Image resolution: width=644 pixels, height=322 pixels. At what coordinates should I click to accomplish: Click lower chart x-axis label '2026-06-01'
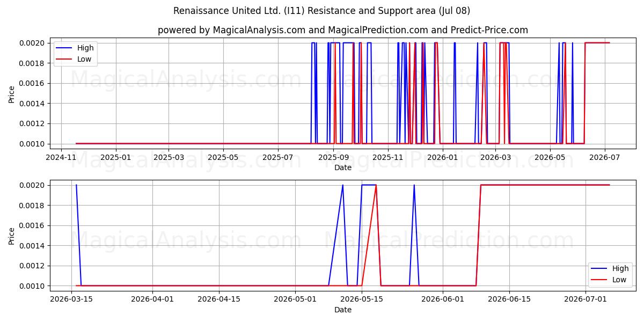tap(443, 300)
